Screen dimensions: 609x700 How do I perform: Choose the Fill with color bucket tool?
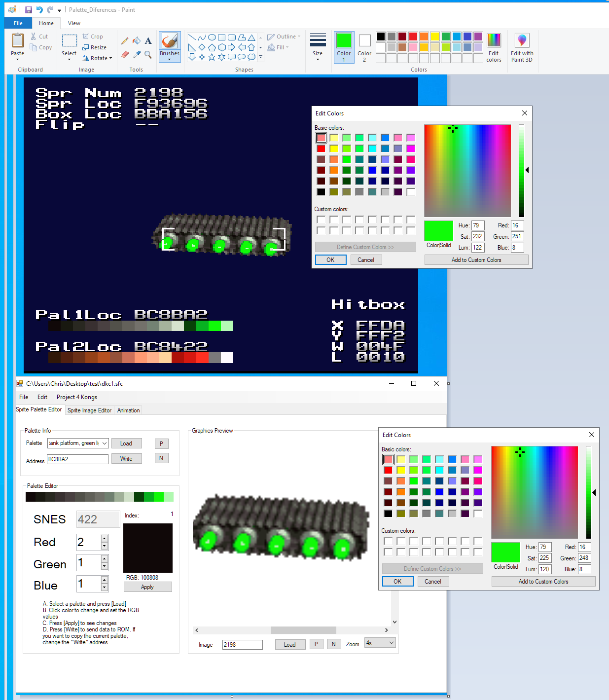[137, 41]
